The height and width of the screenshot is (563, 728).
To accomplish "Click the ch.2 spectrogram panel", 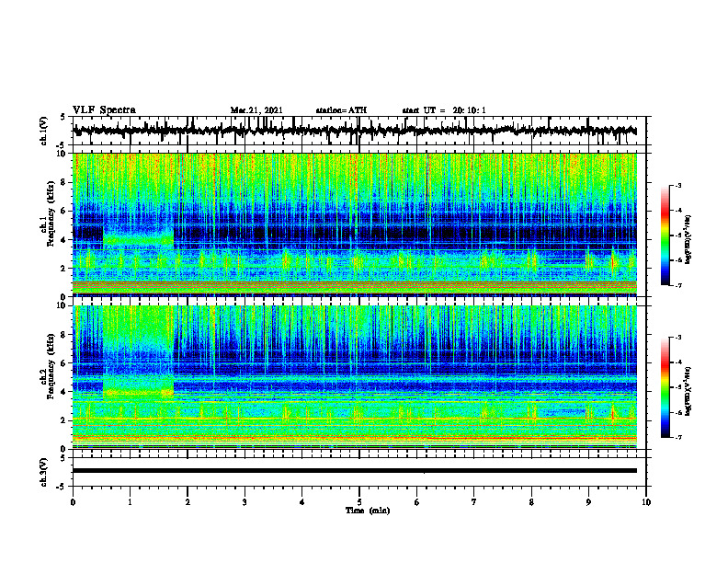I will 354,377.
